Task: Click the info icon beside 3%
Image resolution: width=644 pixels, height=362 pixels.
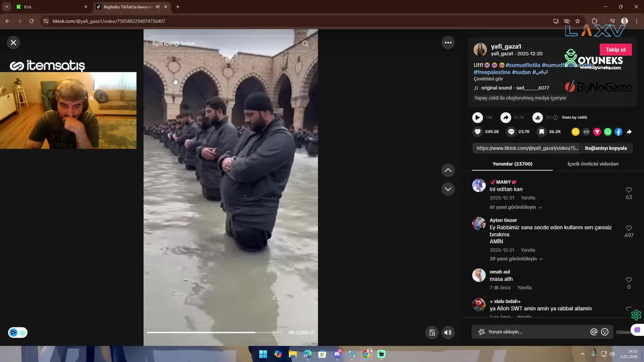Action: pyautogui.click(x=555, y=117)
